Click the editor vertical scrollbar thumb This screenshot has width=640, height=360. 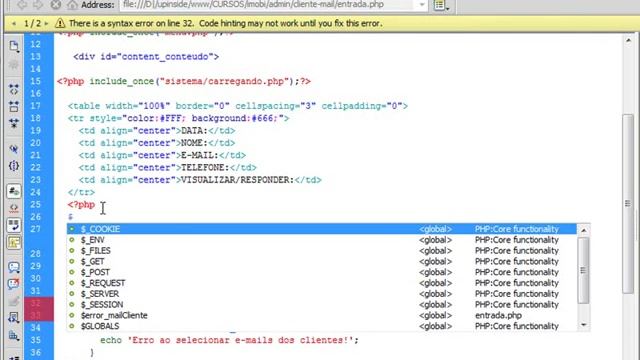click(x=628, y=203)
